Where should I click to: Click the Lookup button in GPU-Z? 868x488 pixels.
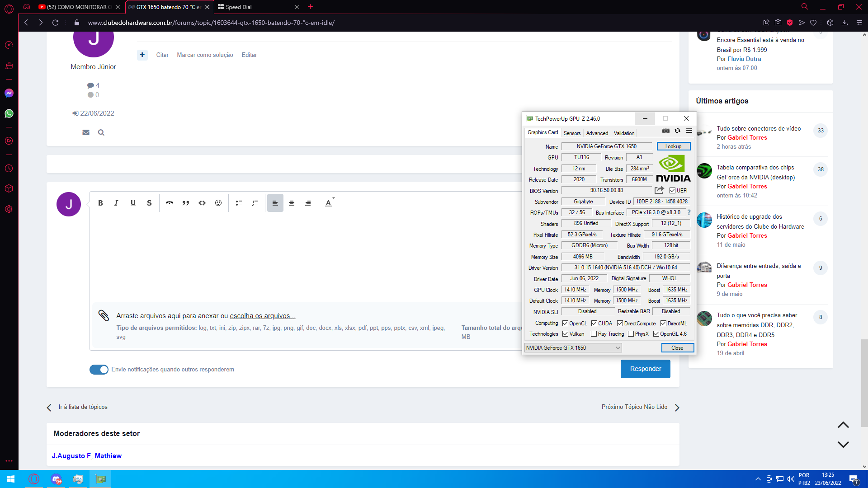pyautogui.click(x=673, y=146)
